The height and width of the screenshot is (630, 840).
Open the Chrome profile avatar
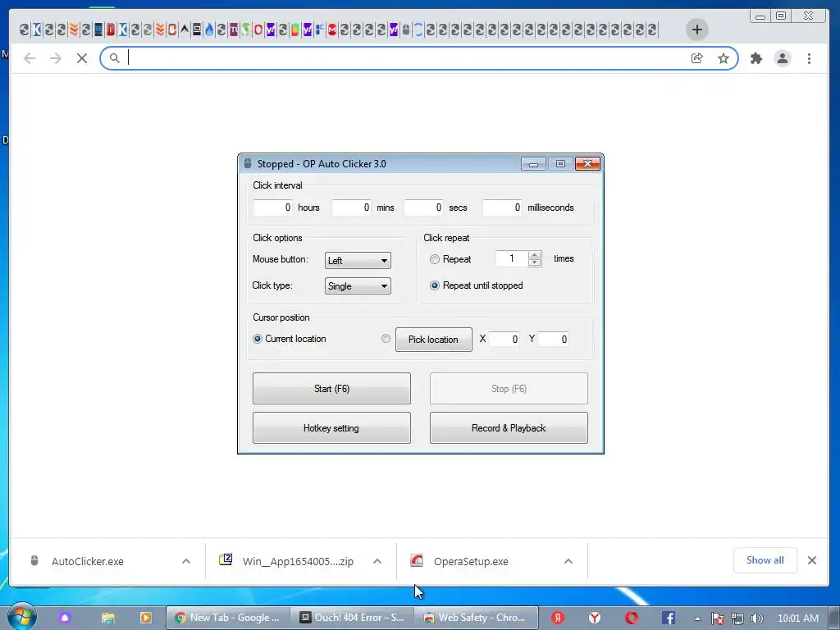click(x=782, y=58)
